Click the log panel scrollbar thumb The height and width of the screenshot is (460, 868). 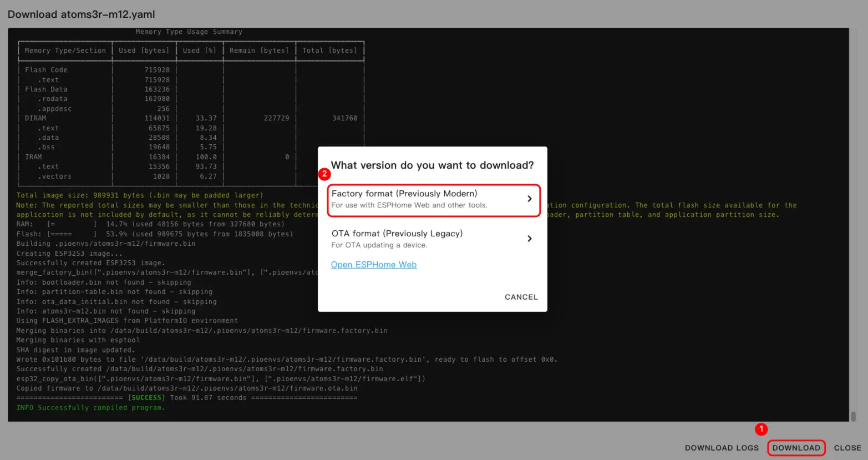(853, 416)
